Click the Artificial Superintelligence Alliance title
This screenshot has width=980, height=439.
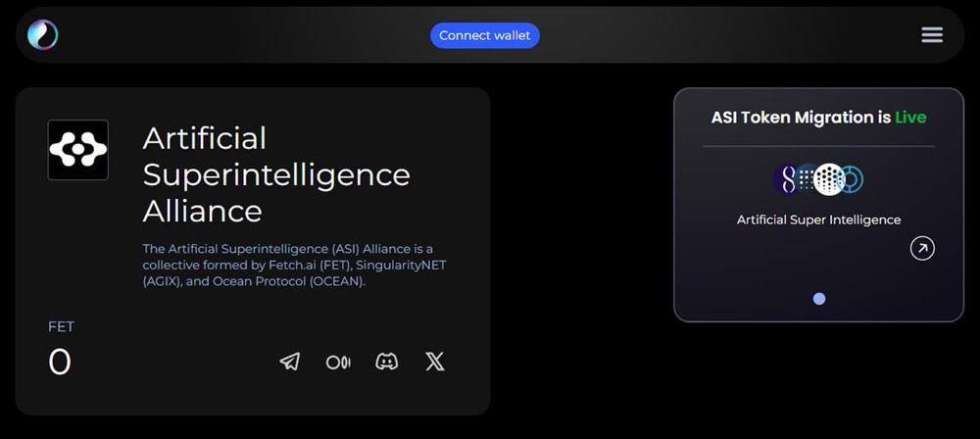(276, 173)
